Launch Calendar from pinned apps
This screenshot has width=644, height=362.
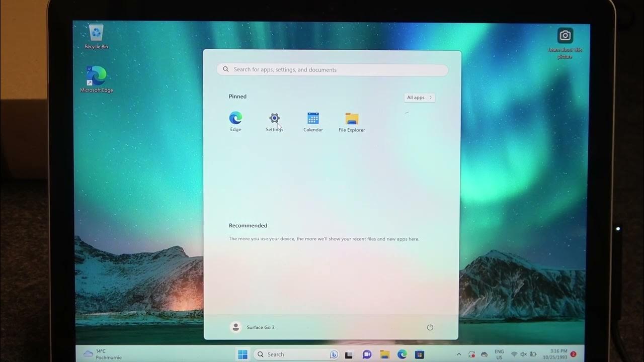[313, 122]
